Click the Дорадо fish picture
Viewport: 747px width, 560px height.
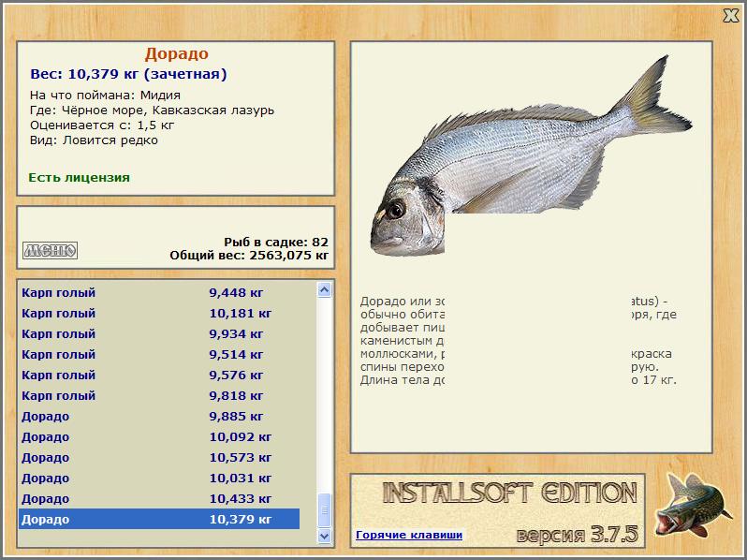(x=531, y=156)
